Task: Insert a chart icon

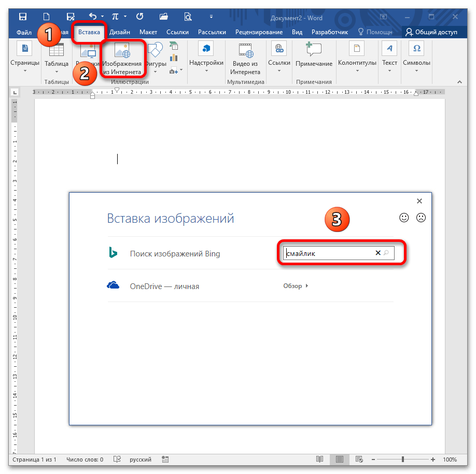Action: click(x=174, y=58)
